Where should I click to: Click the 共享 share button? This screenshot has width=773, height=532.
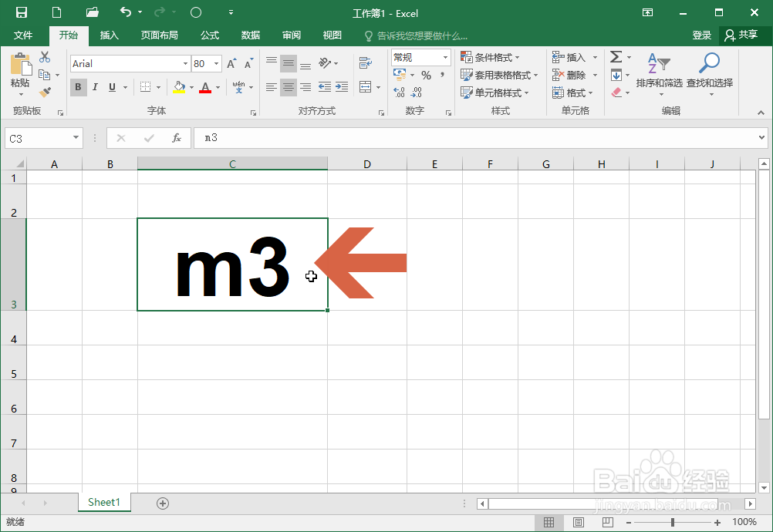pos(744,35)
